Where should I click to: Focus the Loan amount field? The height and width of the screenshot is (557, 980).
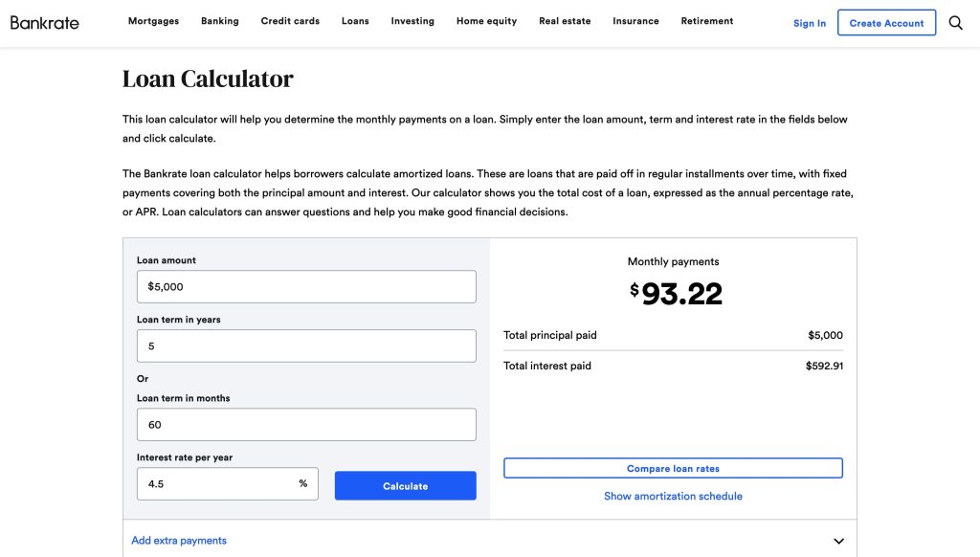point(306,286)
